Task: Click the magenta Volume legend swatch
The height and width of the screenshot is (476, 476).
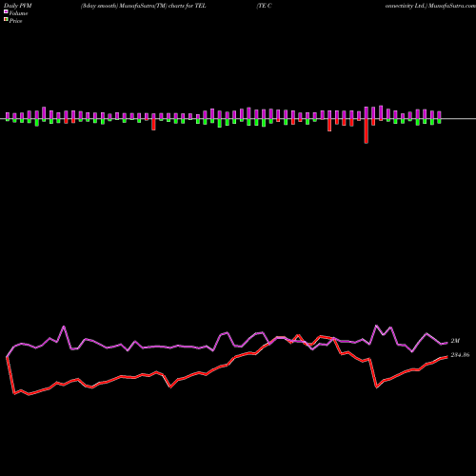Action: (6, 11)
